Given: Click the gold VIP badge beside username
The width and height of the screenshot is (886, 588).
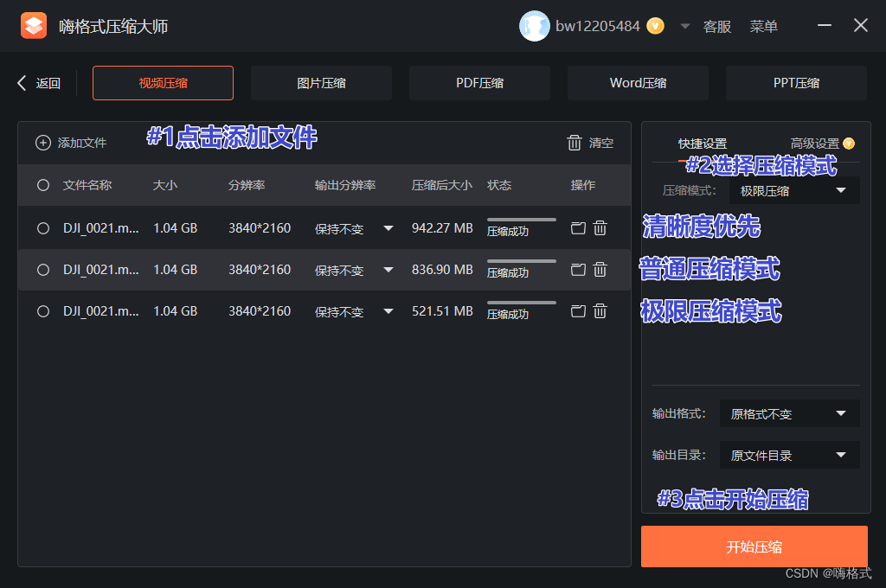Looking at the screenshot, I should [x=655, y=26].
